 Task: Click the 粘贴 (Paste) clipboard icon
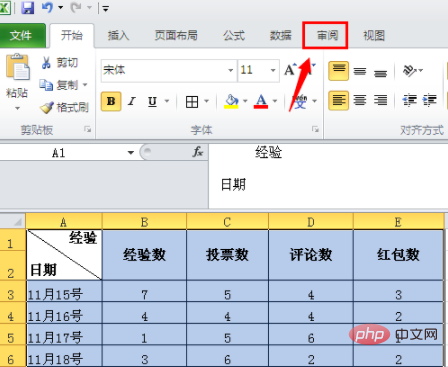tap(17, 67)
